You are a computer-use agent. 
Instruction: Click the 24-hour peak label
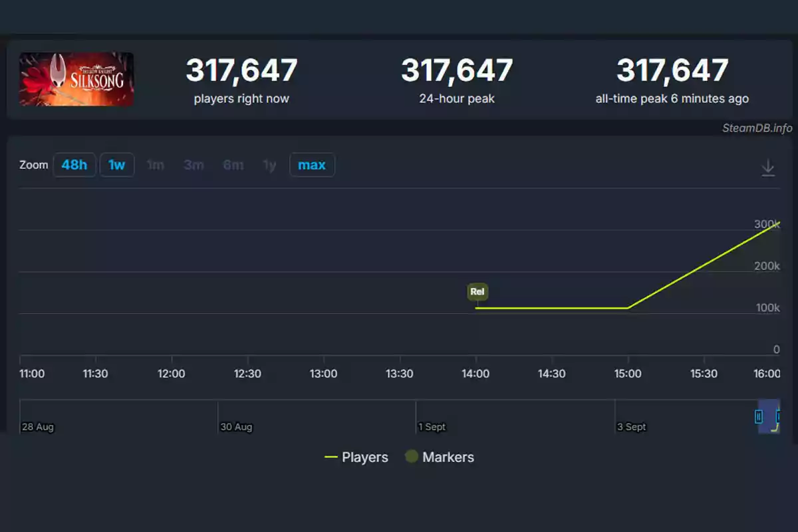click(x=457, y=98)
